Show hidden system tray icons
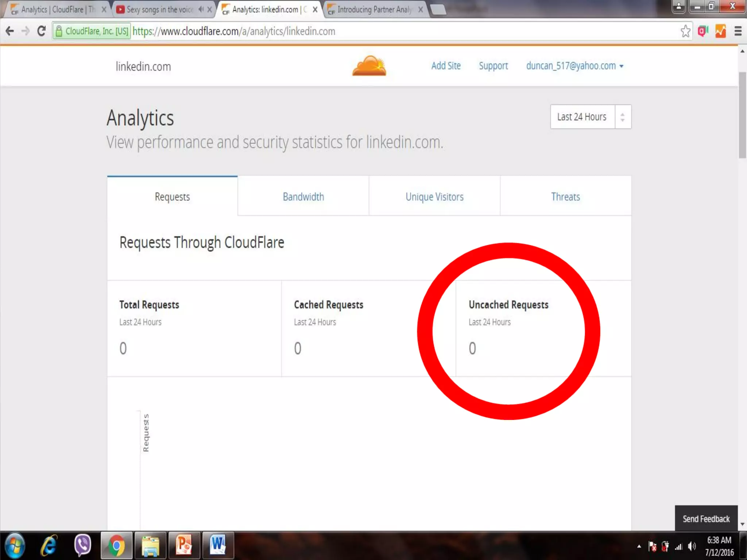The width and height of the screenshot is (747, 560). click(639, 546)
